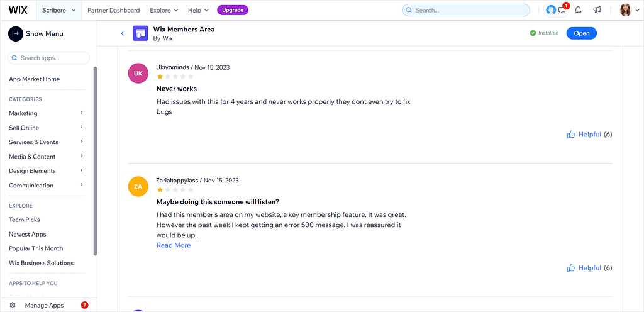Viewport: 644px width, 312px height.
Task: Open the megaphone announcements icon
Action: [597, 10]
